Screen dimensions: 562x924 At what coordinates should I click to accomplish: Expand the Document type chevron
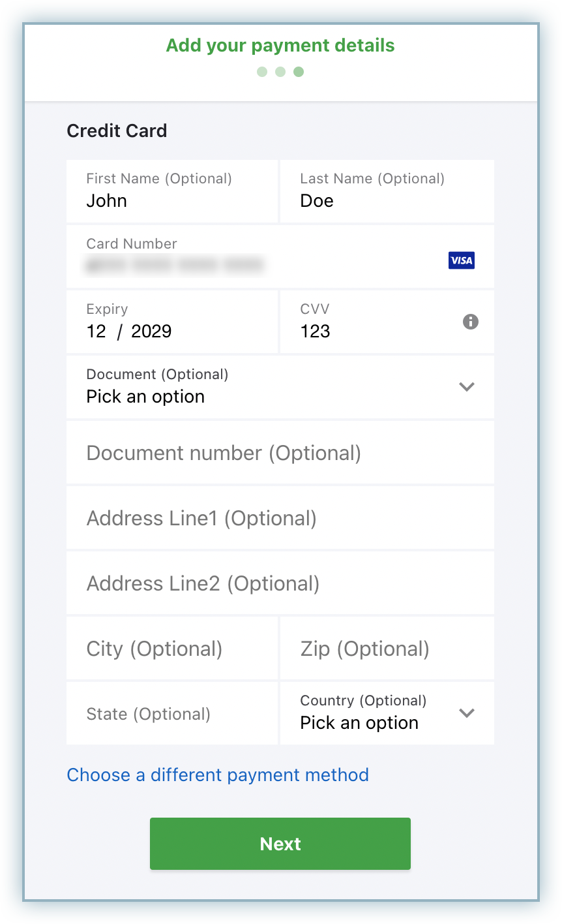pyautogui.click(x=466, y=386)
